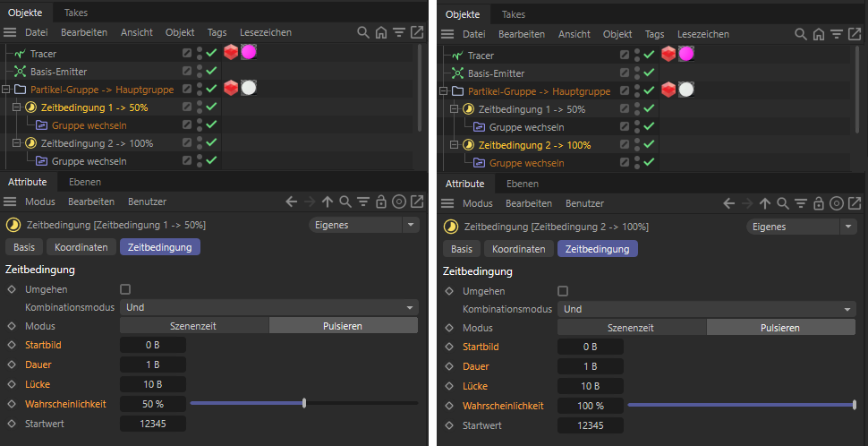Click the Basis-Emitter object icon in the right panel
Screen dimensions: 868x446
click(x=458, y=73)
